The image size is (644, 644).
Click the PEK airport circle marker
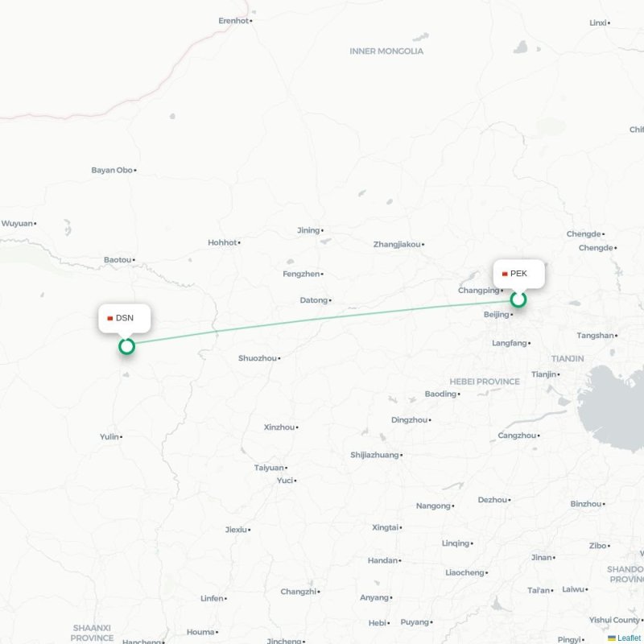coord(518,299)
